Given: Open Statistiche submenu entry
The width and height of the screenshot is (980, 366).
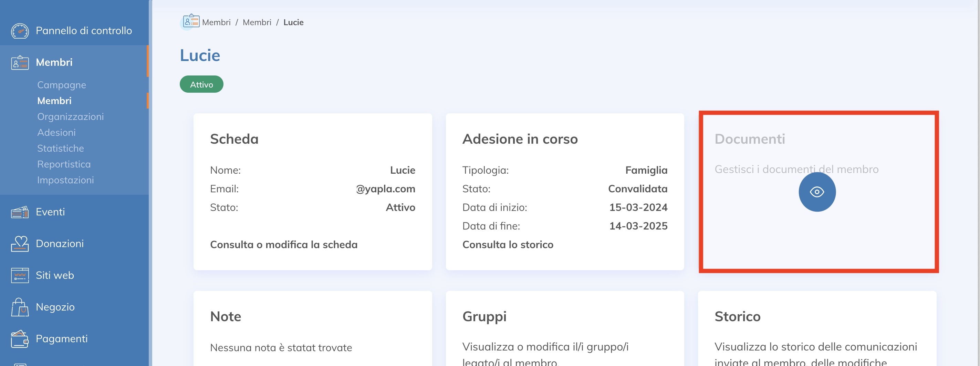Looking at the screenshot, I should (61, 148).
